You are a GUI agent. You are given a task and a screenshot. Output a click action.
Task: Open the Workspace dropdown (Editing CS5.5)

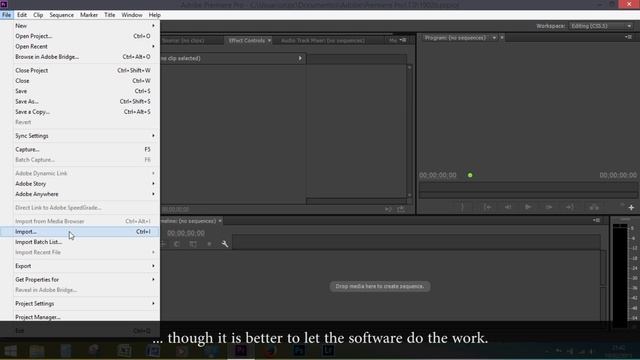point(601,26)
